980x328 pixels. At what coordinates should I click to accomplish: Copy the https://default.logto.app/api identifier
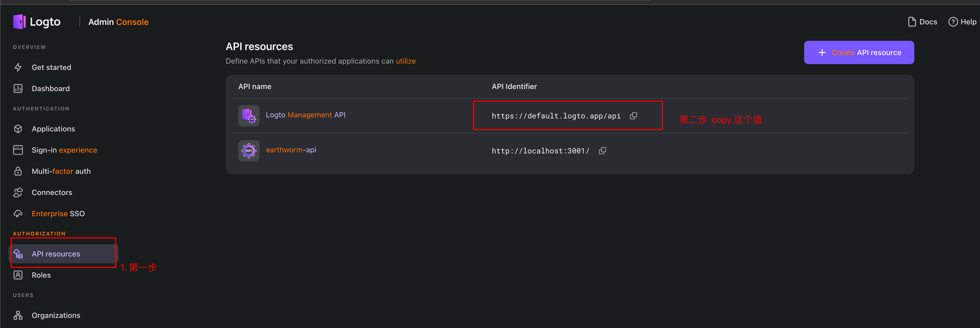coord(633,116)
